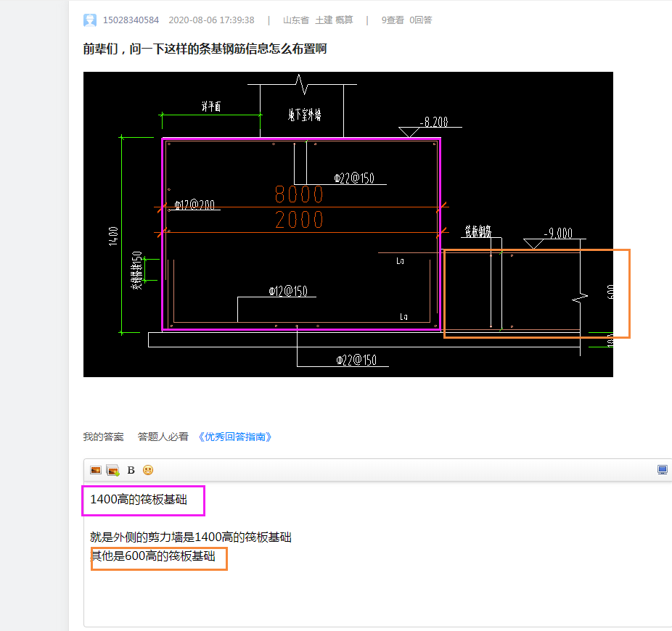Open the emoji smiley picker

coord(148,470)
